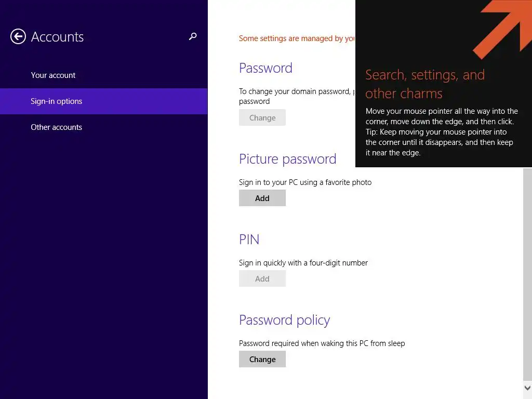Click Add under the PIN section
This screenshot has height=399, width=532.
(262, 278)
